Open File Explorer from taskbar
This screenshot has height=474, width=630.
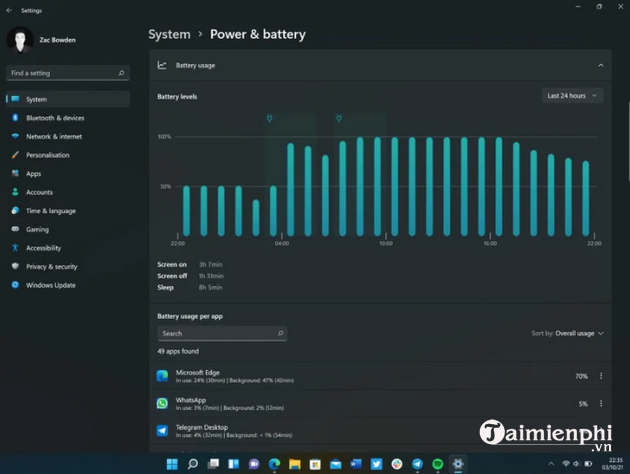point(295,464)
